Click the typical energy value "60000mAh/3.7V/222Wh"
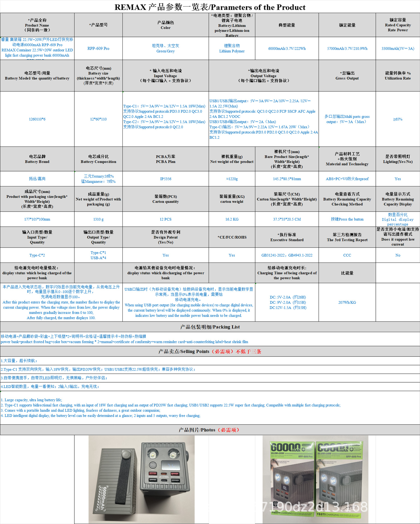Image resolution: width=420 pixels, height=524 pixels. 287,49
